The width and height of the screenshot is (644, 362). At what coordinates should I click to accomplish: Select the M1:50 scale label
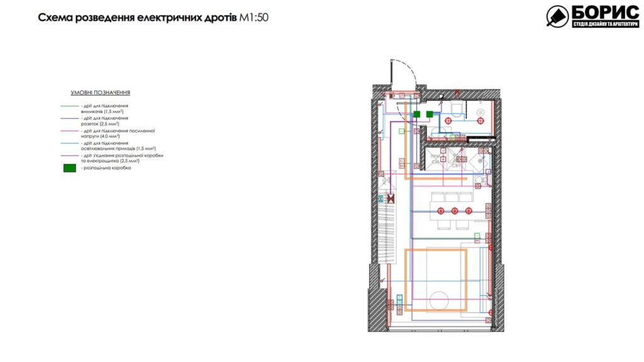(253, 18)
